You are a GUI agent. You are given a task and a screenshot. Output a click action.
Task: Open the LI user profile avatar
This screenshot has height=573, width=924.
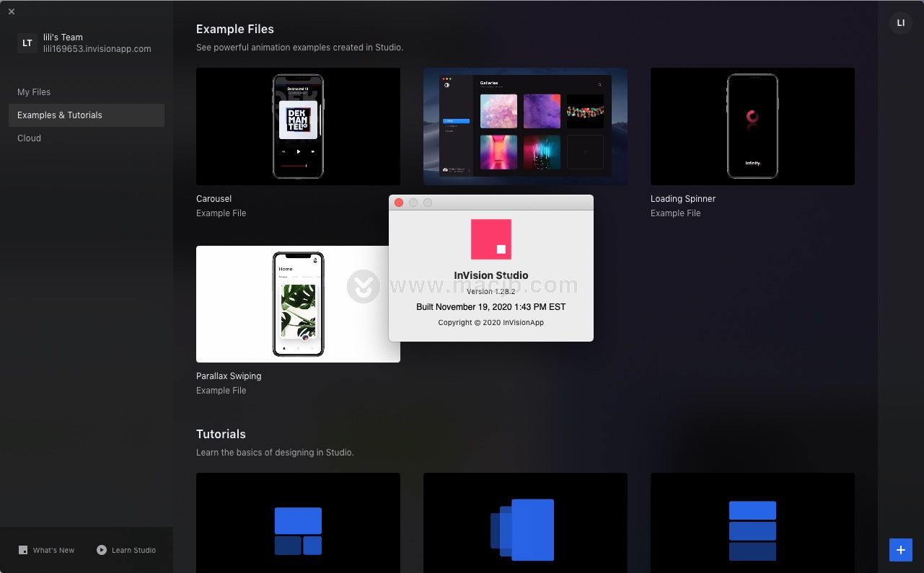(900, 23)
